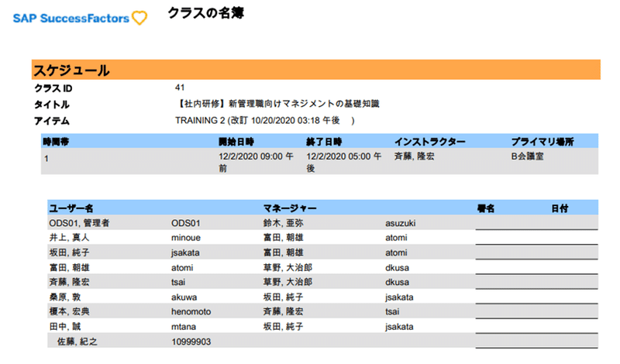Click the 日付 column header
Image resolution: width=620 pixels, height=364 pixels.
click(560, 208)
